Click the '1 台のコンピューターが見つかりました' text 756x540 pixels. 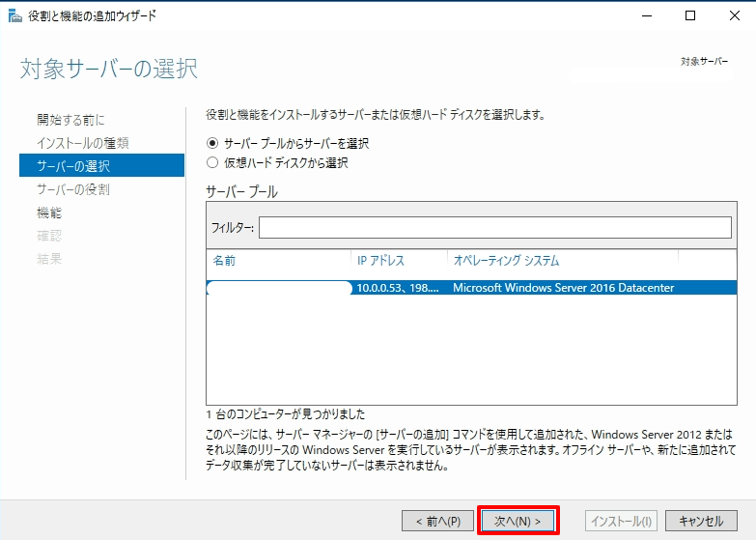tap(286, 414)
